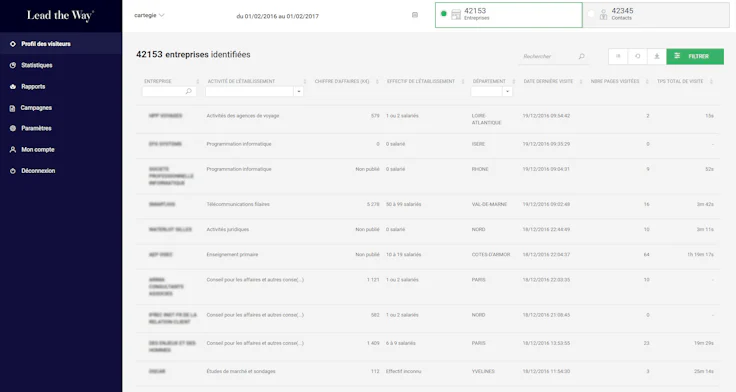Click the 1h 19m 17s visit time cell

pyautogui.click(x=700, y=254)
